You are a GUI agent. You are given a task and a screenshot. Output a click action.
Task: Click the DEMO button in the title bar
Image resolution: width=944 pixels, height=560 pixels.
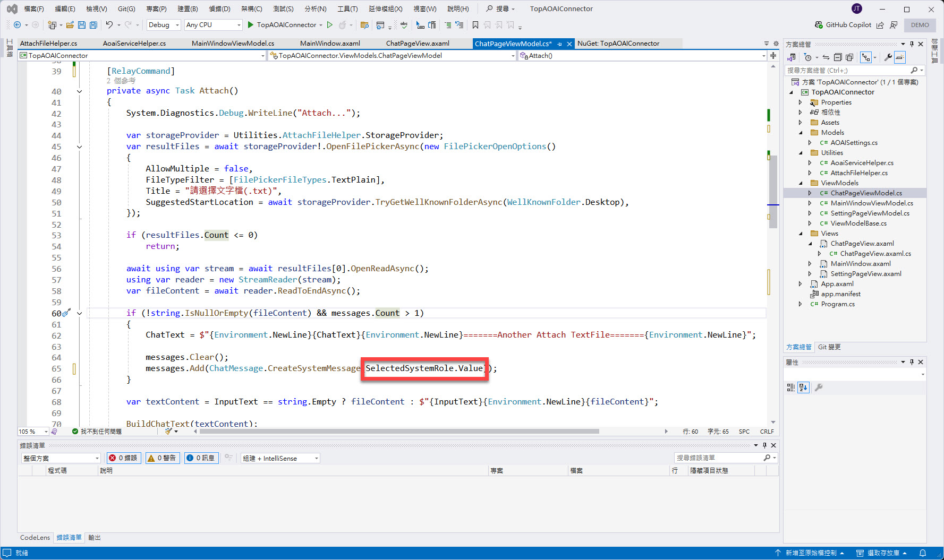click(x=920, y=25)
